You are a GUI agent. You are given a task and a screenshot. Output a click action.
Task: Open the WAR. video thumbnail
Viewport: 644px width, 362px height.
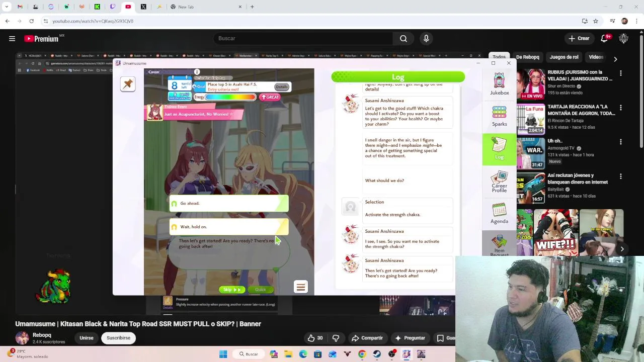[530, 153]
